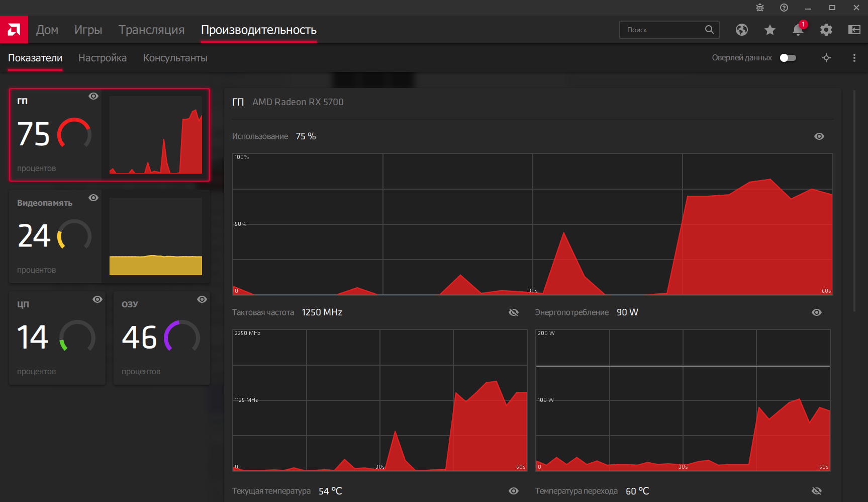
Task: Show Температура перехода via crossed eye icon
Action: tap(817, 491)
